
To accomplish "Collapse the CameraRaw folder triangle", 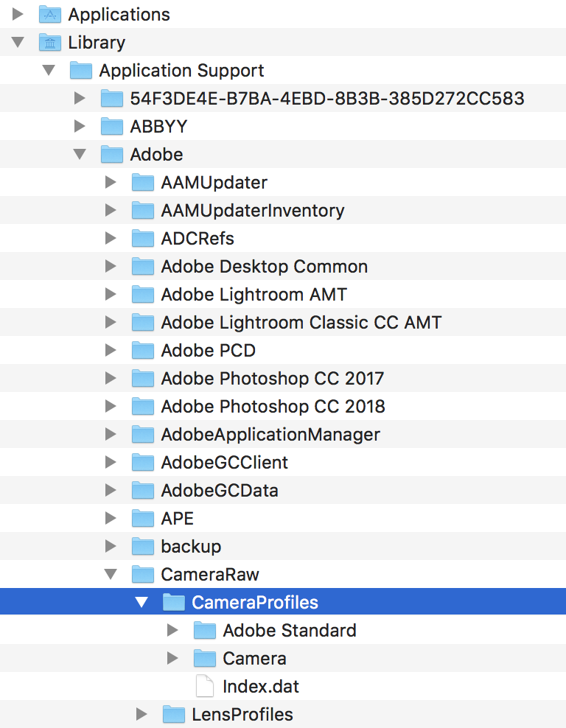I will pos(111,575).
